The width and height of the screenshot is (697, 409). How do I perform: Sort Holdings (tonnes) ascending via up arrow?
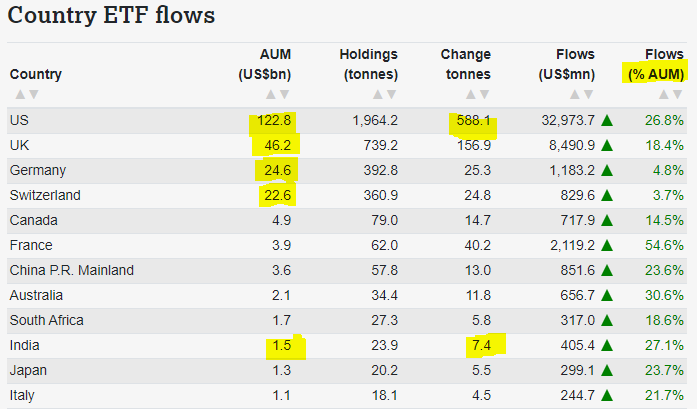click(378, 95)
